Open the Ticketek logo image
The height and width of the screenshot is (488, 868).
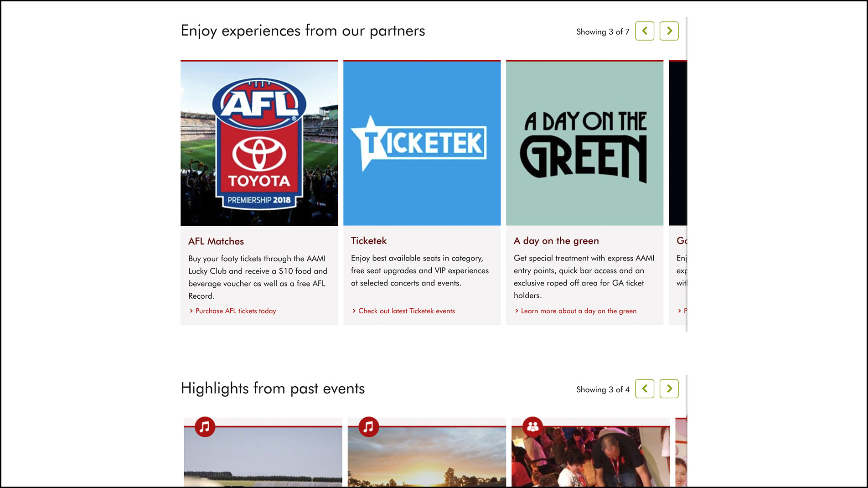(422, 143)
